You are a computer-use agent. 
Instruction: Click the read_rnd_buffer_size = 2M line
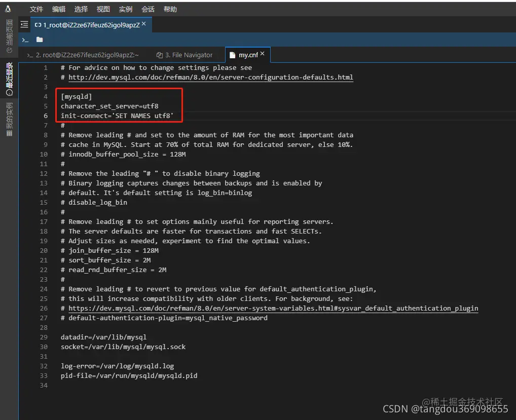pyautogui.click(x=114, y=270)
